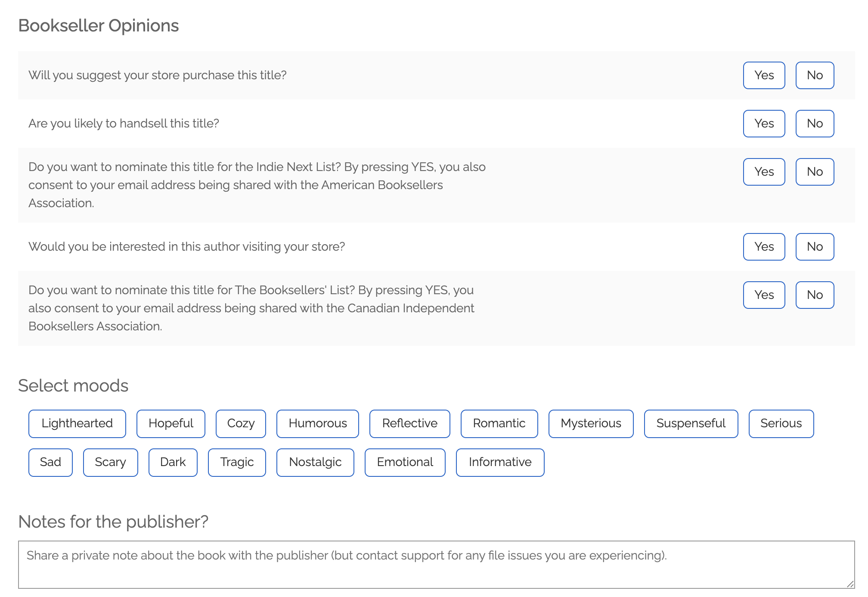Select the Scary mood tag
The height and width of the screenshot is (597, 868).
tap(110, 463)
